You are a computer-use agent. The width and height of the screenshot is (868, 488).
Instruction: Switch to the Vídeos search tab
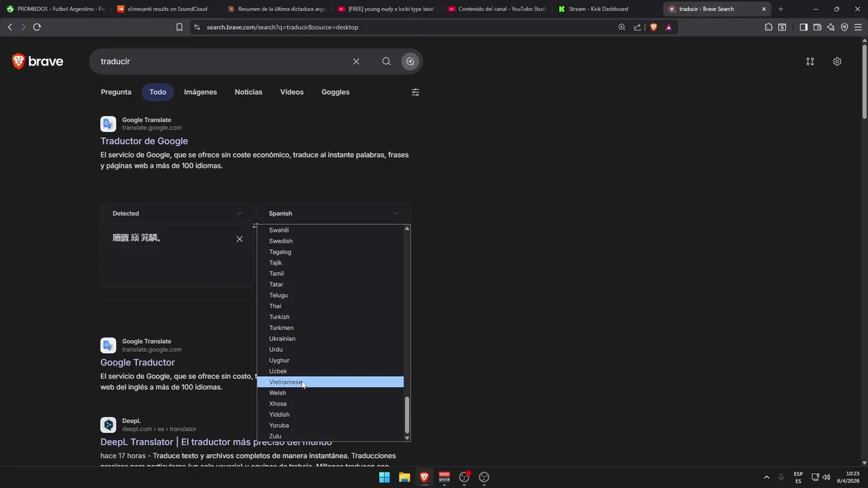292,92
